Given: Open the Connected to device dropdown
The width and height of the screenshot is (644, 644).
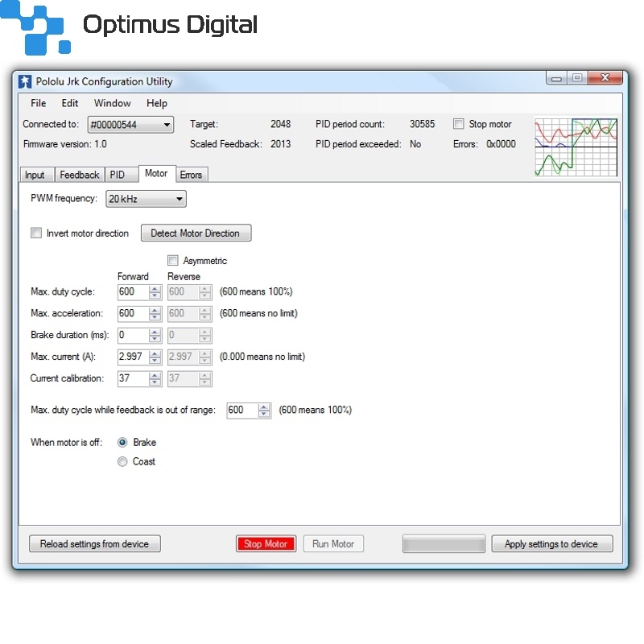Looking at the screenshot, I should [x=130, y=125].
